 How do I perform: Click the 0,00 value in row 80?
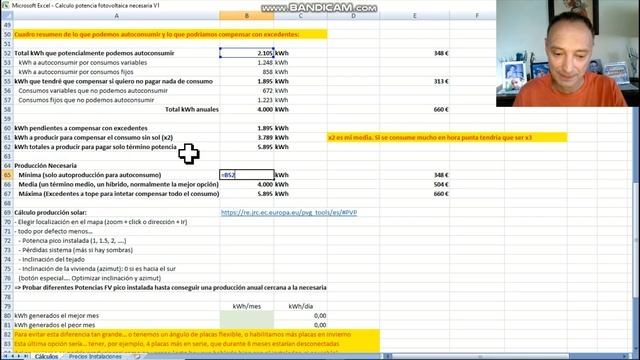pos(300,316)
